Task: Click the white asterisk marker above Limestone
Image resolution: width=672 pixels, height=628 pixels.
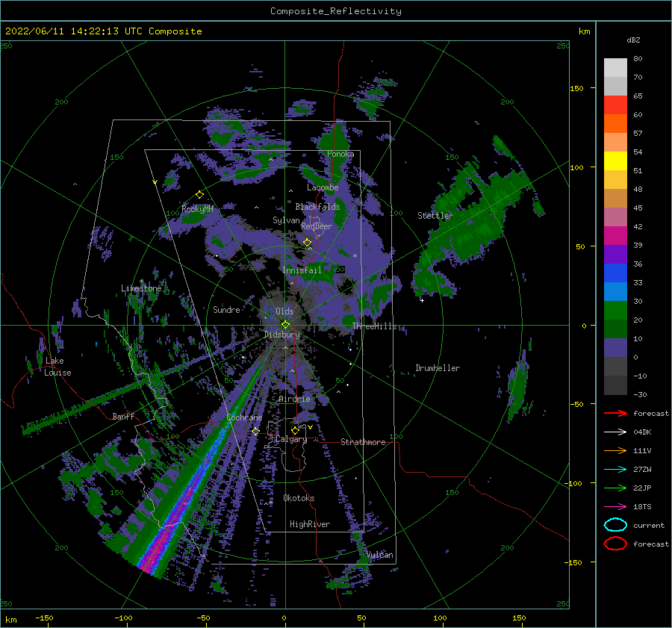Action: click(x=141, y=282)
